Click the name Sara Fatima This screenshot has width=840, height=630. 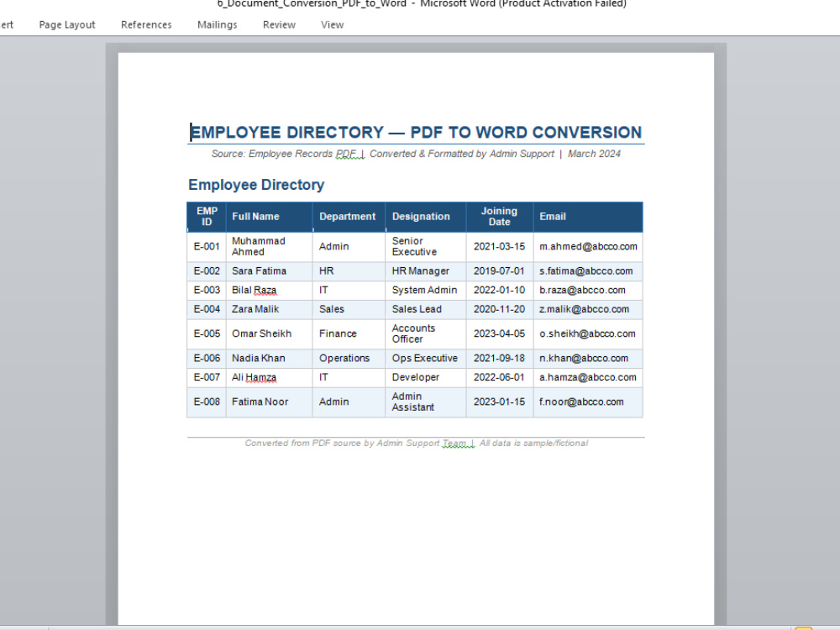point(260,271)
